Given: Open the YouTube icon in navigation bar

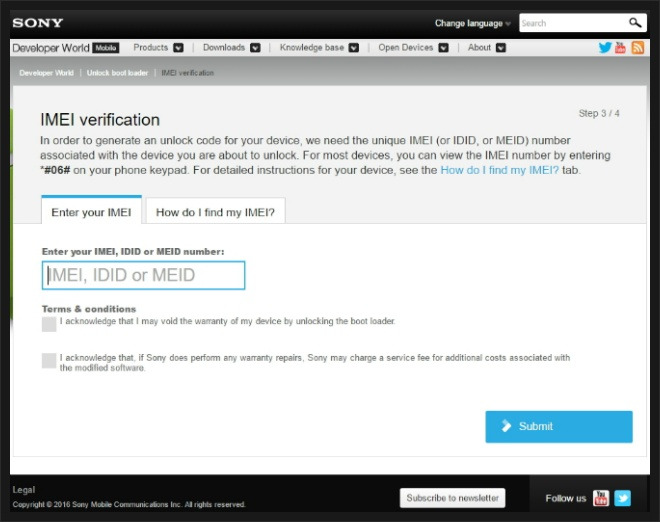Looking at the screenshot, I should (x=620, y=48).
